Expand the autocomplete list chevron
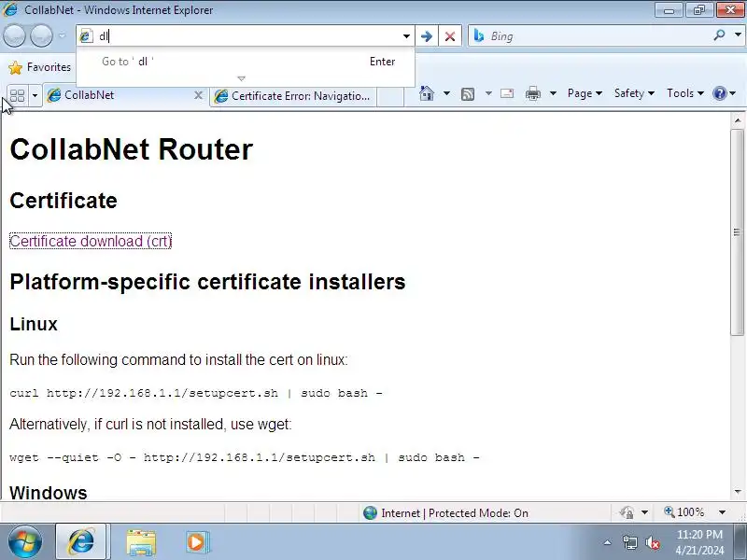 point(242,78)
